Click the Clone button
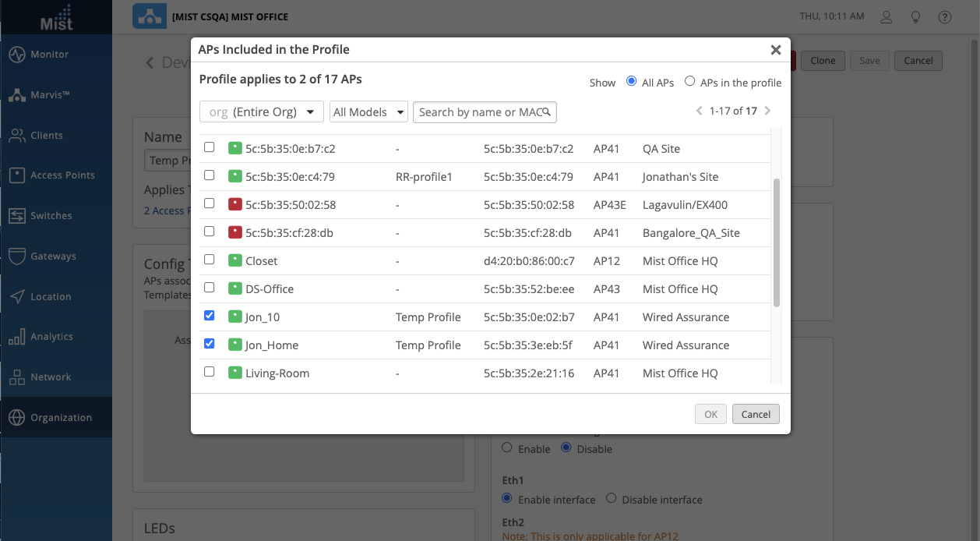The height and width of the screenshot is (541, 980). click(x=823, y=61)
